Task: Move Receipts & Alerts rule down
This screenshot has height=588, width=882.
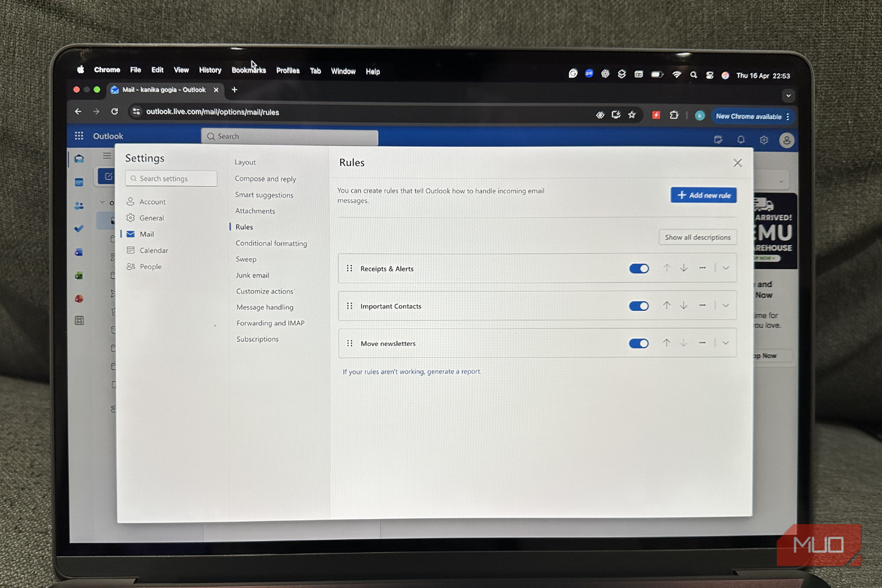Action: (684, 268)
